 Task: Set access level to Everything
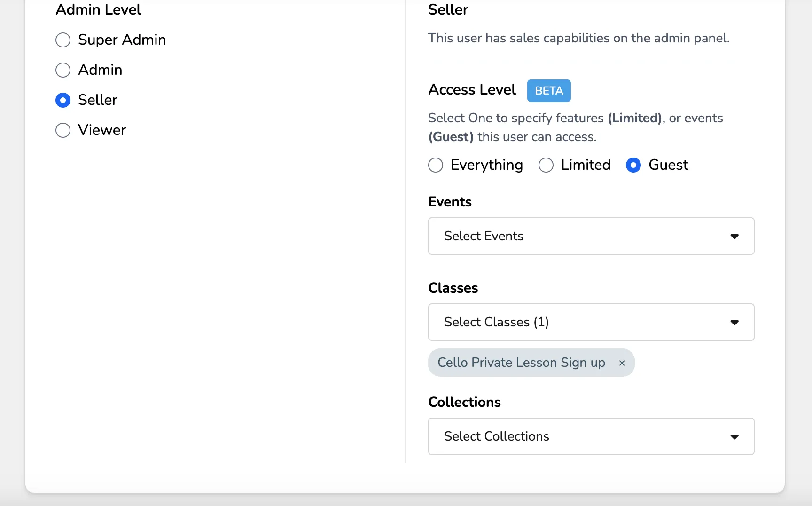pyautogui.click(x=436, y=165)
